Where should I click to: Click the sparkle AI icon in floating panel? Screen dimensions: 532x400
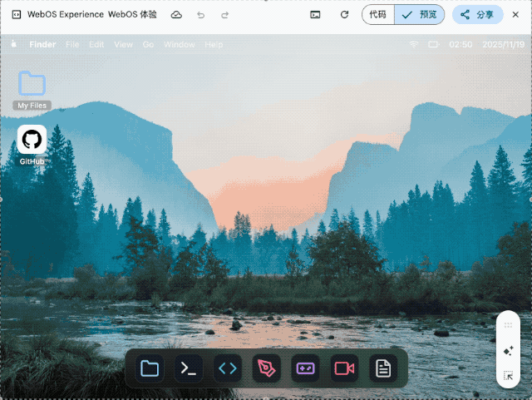[x=508, y=351]
